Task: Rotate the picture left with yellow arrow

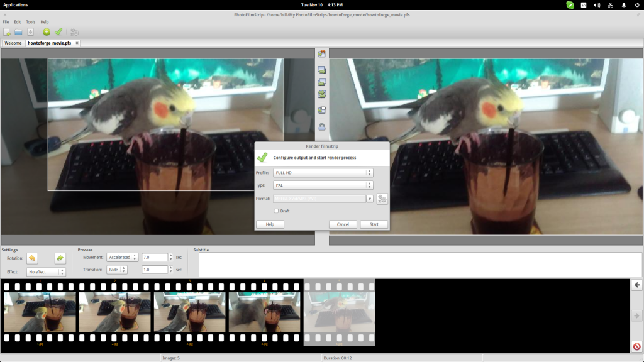Action: point(32,258)
